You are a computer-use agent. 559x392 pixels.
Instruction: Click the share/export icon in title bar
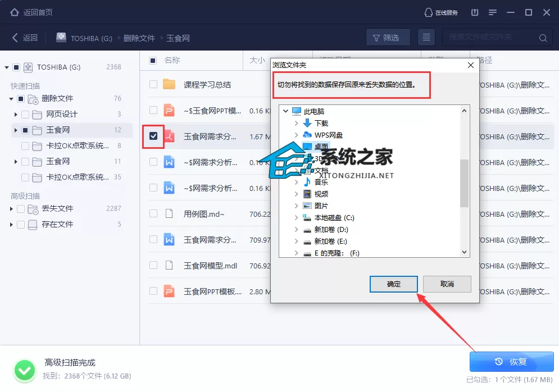point(475,12)
